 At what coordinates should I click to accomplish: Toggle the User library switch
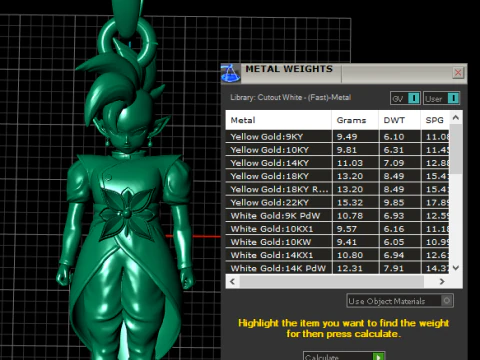(x=453, y=98)
